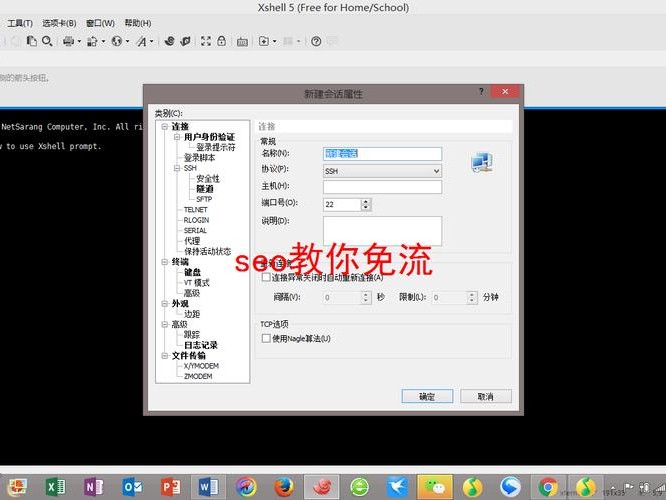Click the 说明 description text area
The height and width of the screenshot is (500, 666).
pyautogui.click(x=382, y=231)
